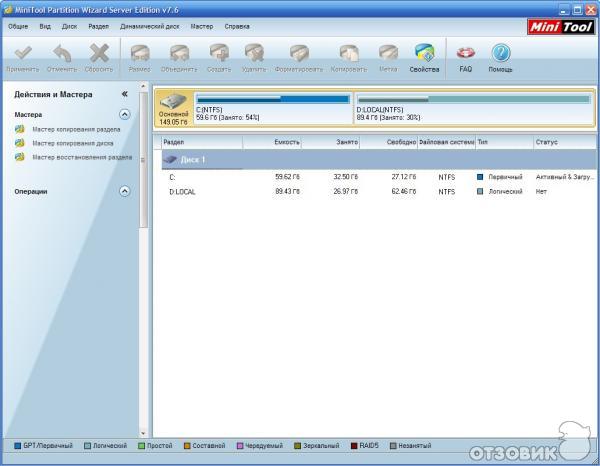Click the Логический type color square in table

click(x=480, y=191)
